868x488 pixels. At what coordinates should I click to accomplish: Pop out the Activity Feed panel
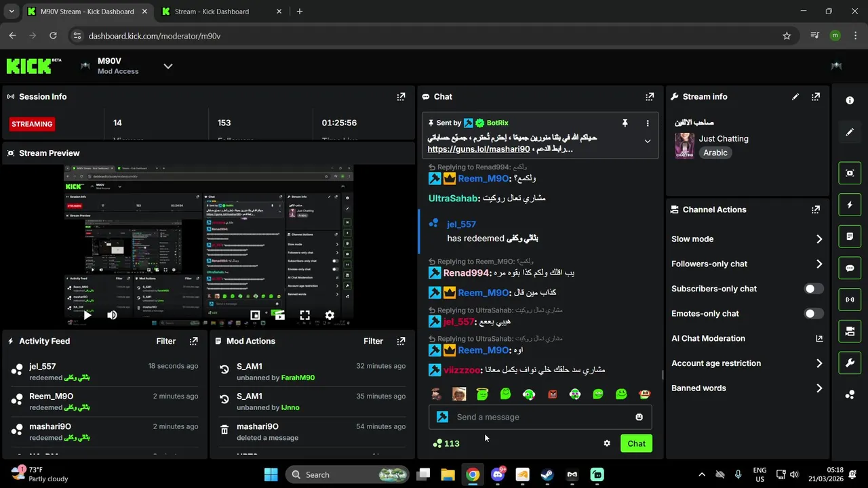(193, 342)
